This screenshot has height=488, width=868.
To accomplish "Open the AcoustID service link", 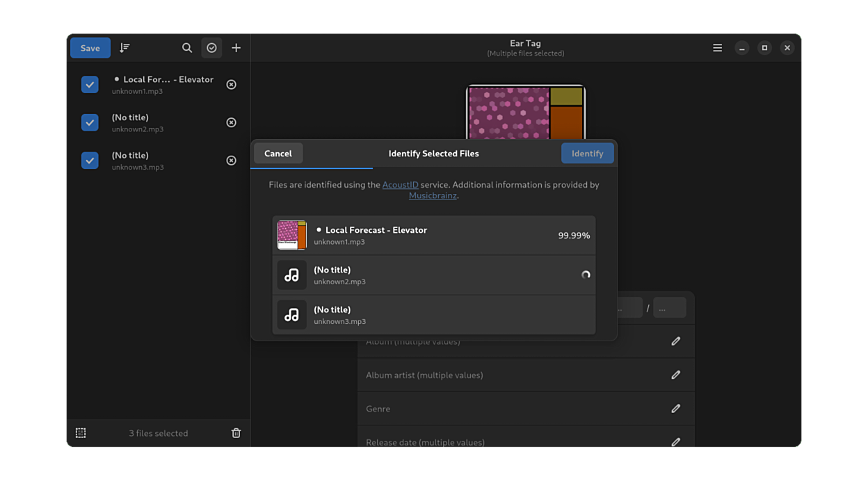I will [400, 185].
